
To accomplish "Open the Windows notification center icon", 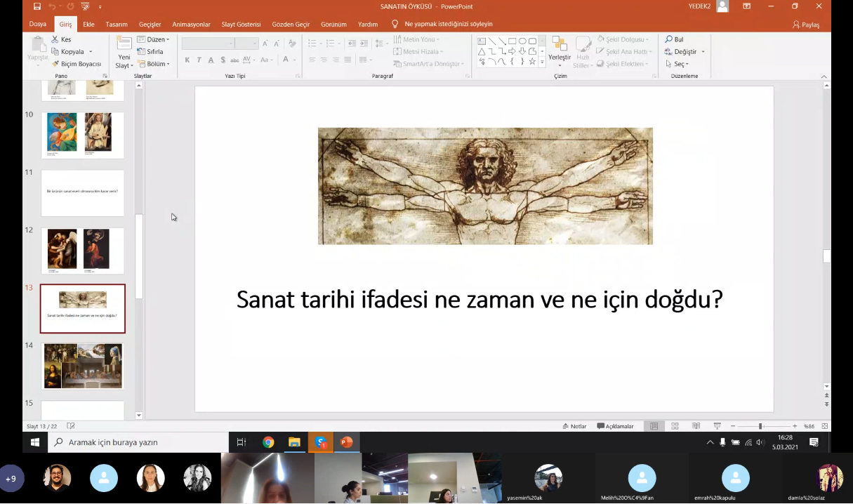I will [x=814, y=442].
